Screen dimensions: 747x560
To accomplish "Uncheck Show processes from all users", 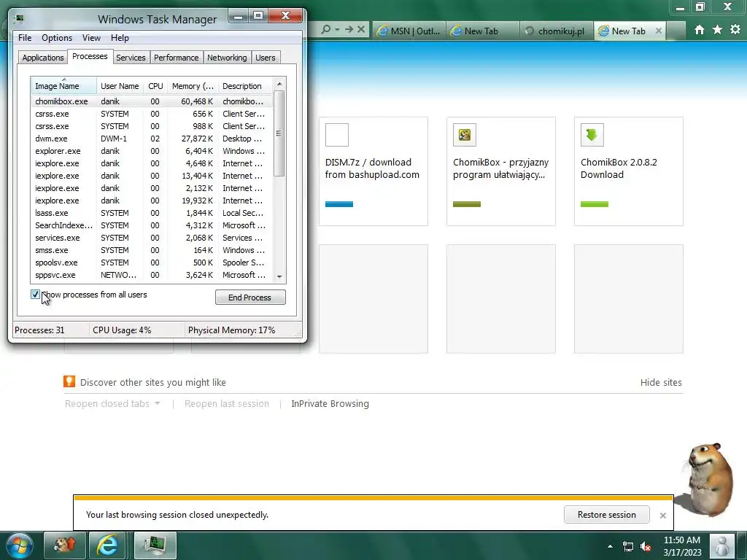I will pos(35,295).
